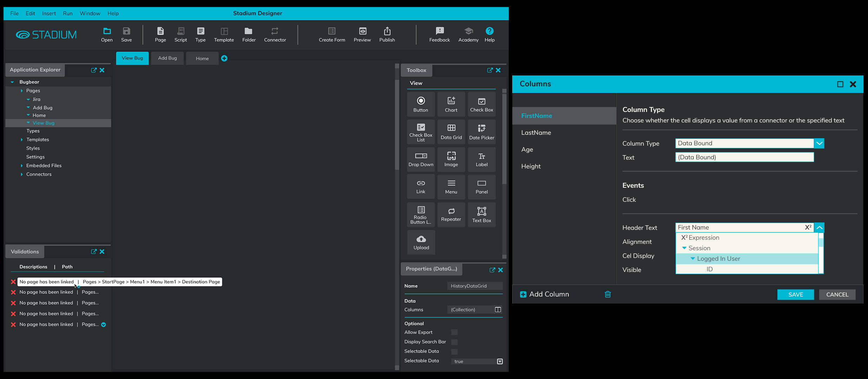Image resolution: width=868 pixels, height=379 pixels.
Task: Select the Check Box List control in Toolbox
Action: click(x=421, y=132)
